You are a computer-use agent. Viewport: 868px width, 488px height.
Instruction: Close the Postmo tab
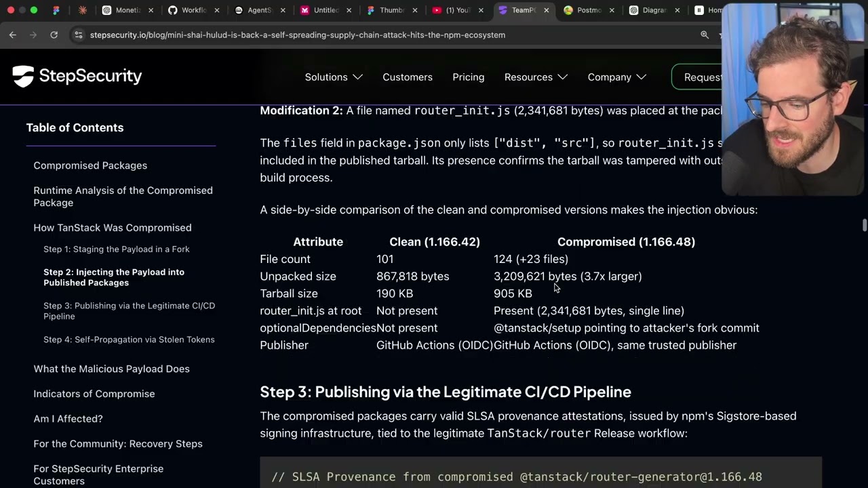coord(612,10)
